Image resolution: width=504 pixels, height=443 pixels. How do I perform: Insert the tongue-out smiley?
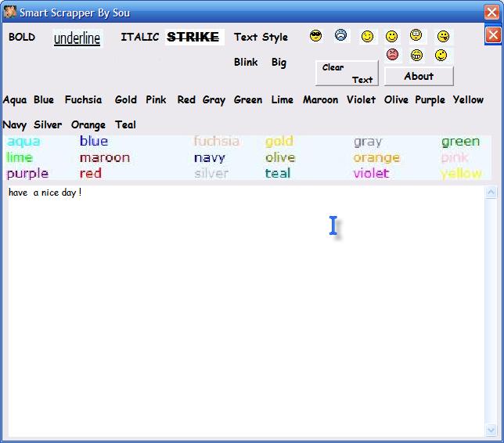coord(443,36)
